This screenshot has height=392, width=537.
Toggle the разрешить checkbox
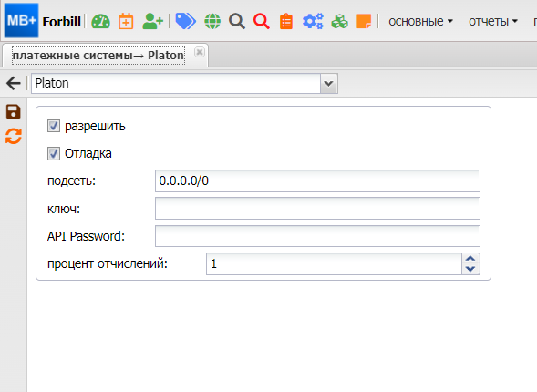(x=54, y=126)
